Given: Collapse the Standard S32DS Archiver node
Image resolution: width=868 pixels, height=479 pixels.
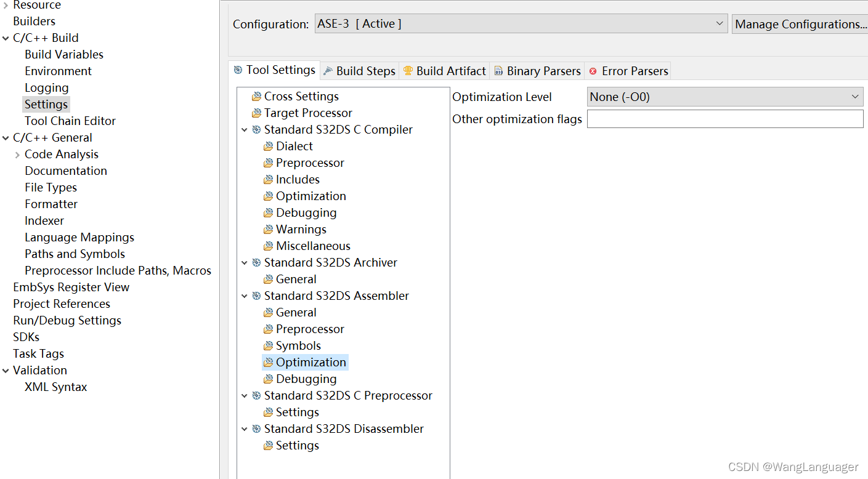Looking at the screenshot, I should [245, 263].
